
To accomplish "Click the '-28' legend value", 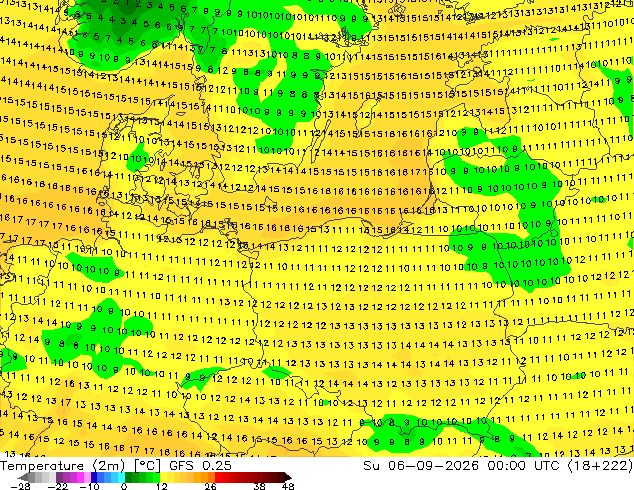I will pos(20,486).
